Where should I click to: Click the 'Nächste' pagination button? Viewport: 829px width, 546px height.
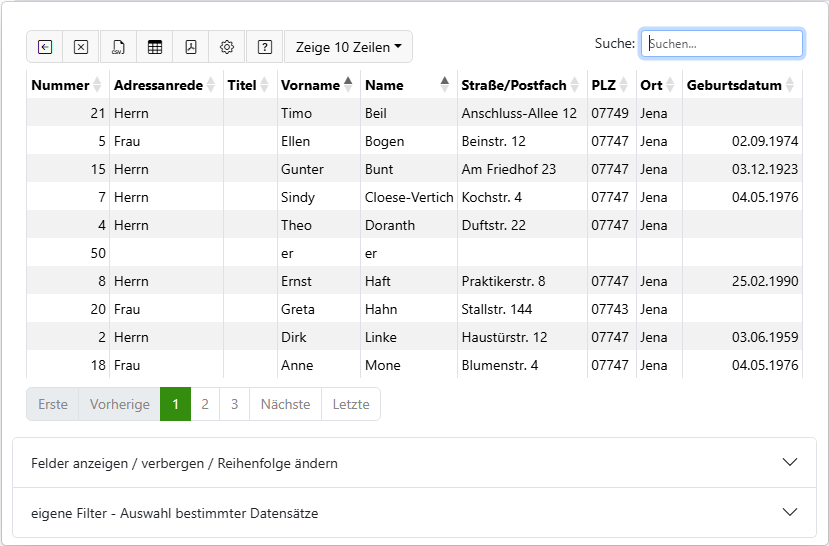285,404
